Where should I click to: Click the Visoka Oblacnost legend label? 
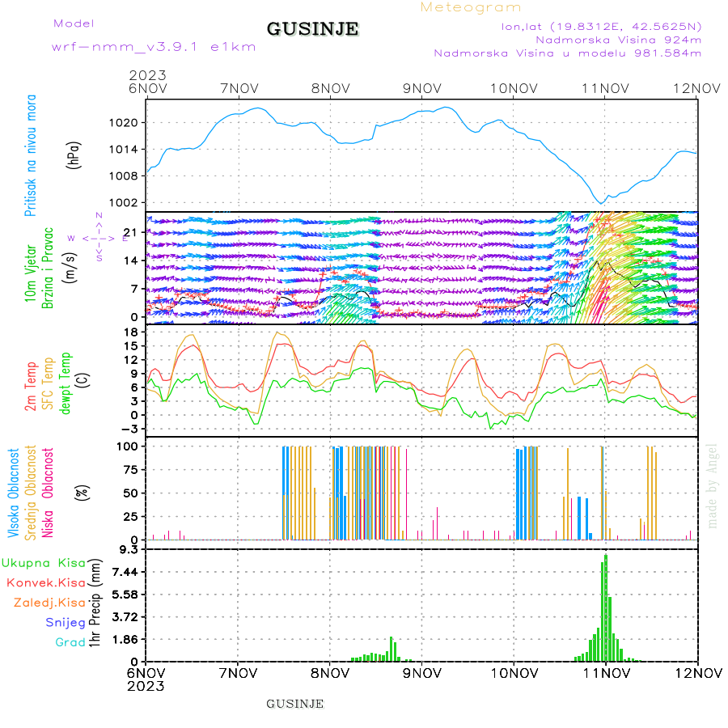(x=14, y=493)
